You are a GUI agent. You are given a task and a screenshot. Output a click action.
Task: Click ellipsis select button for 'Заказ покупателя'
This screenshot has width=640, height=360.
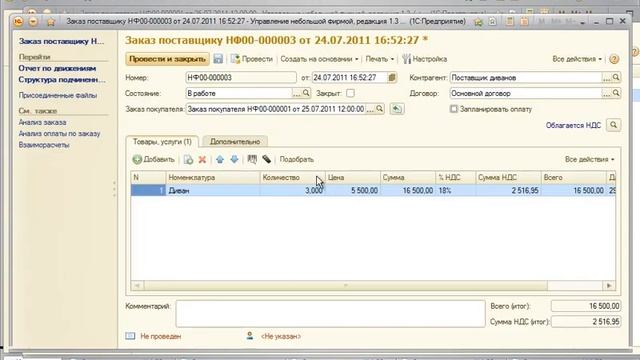click(x=369, y=109)
